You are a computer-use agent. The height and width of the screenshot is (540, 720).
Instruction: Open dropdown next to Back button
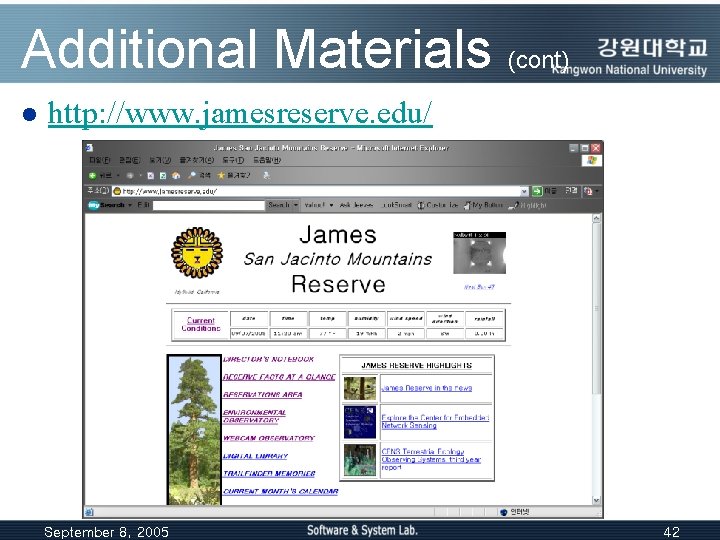(x=118, y=175)
